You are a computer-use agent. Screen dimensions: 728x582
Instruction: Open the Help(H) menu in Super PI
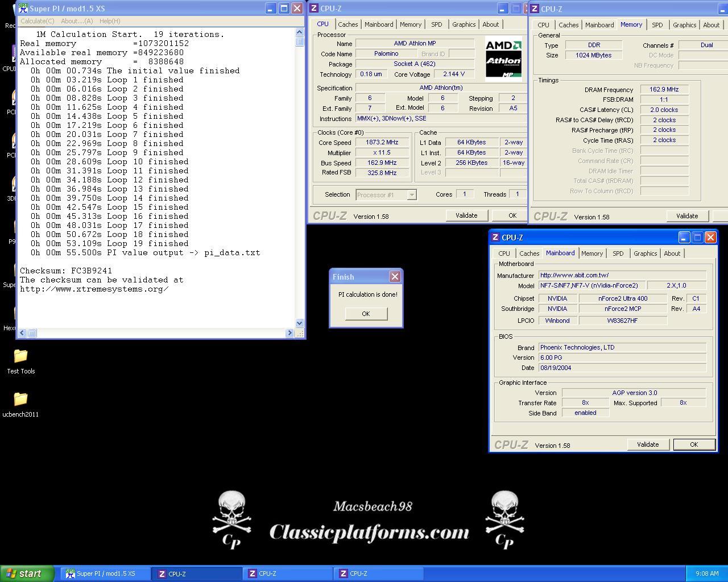110,21
